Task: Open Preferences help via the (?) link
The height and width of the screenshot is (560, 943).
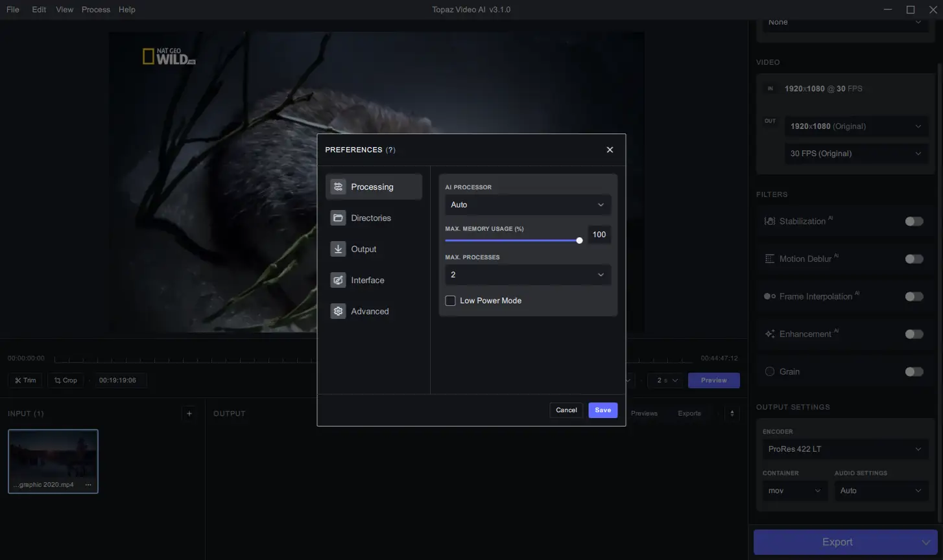Action: coord(390,150)
